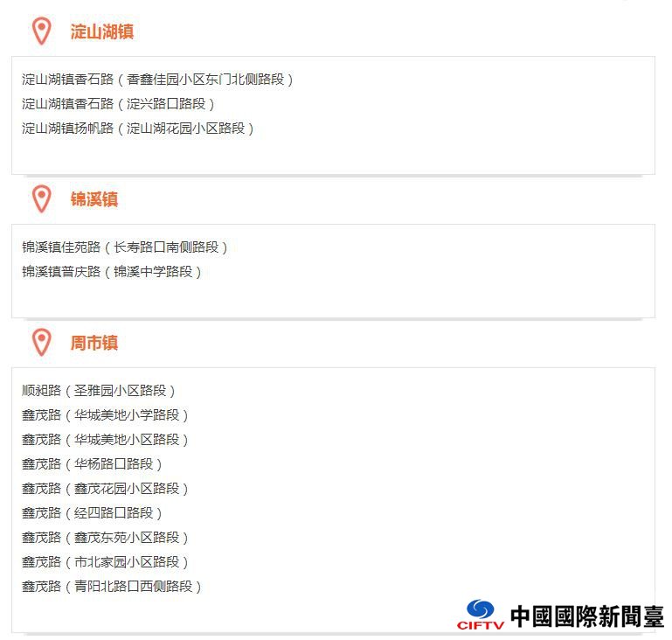Click the 锦溪中学路段 entry
Image resolution: width=672 pixels, height=640 pixels.
pyautogui.click(x=112, y=271)
